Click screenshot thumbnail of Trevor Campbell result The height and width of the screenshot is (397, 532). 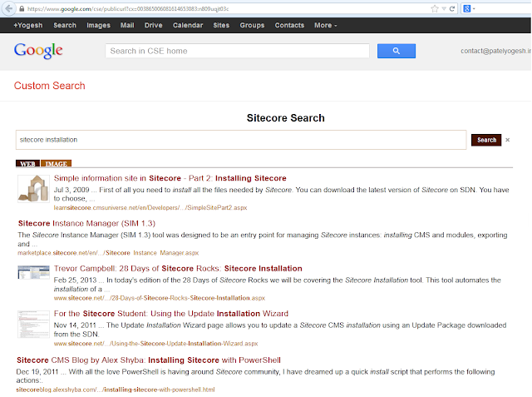coord(33,273)
